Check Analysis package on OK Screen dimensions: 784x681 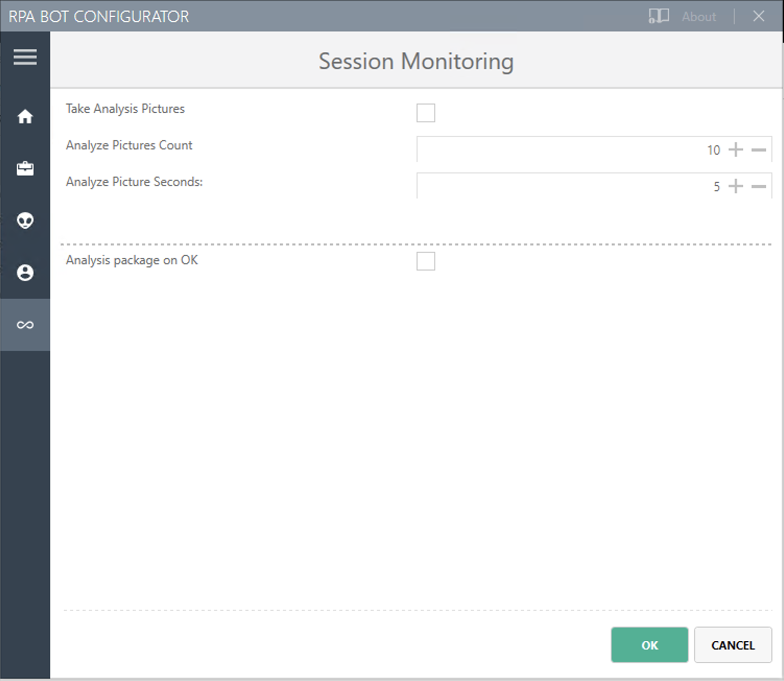pyautogui.click(x=425, y=262)
